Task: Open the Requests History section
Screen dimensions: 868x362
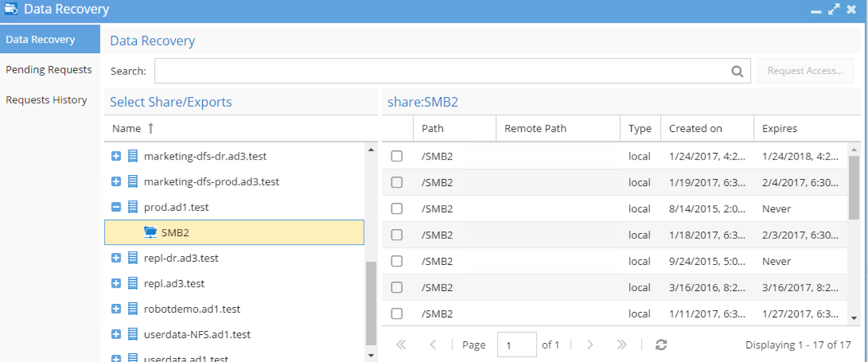Action: click(x=46, y=100)
